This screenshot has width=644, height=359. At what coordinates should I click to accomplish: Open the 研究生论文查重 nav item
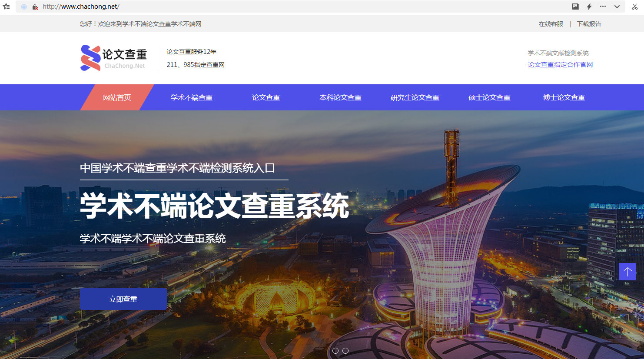click(x=415, y=97)
